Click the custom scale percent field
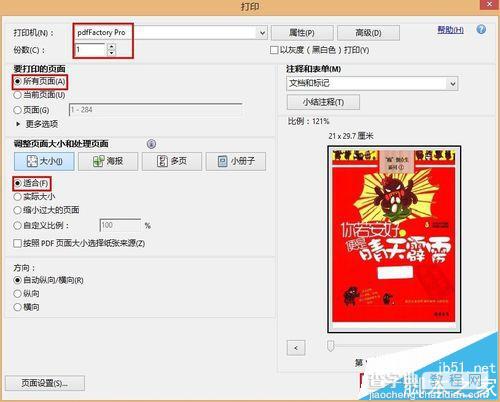The width and height of the screenshot is (500, 402). point(120,225)
